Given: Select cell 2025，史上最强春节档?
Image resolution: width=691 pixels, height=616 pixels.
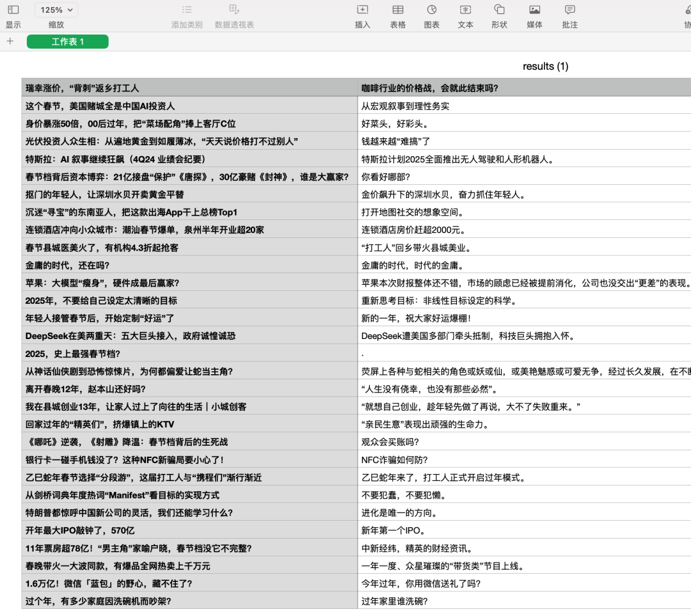Looking at the screenshot, I should [189, 354].
